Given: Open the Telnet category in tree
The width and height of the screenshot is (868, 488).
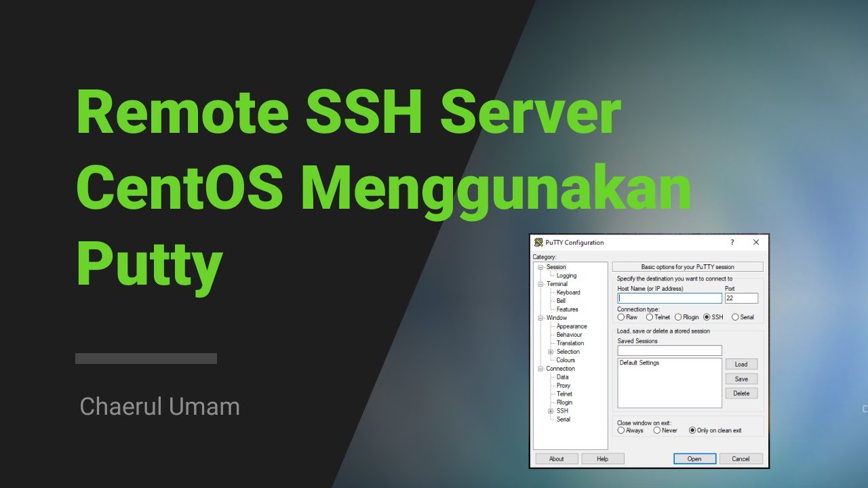Looking at the screenshot, I should pyautogui.click(x=564, y=394).
